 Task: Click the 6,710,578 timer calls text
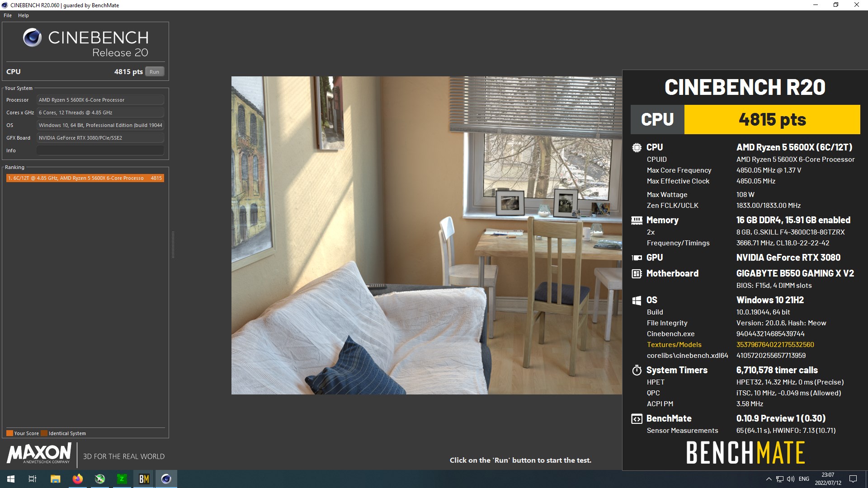coord(777,370)
